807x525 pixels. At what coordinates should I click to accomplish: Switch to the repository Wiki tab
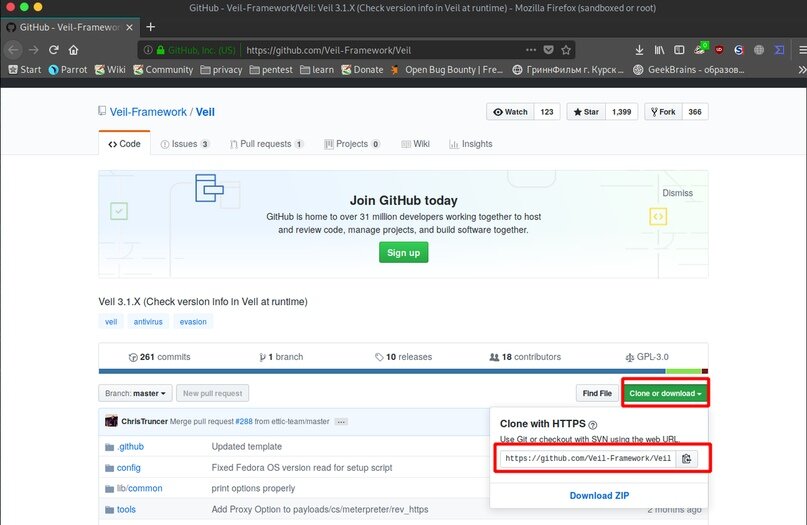pyautogui.click(x=415, y=144)
